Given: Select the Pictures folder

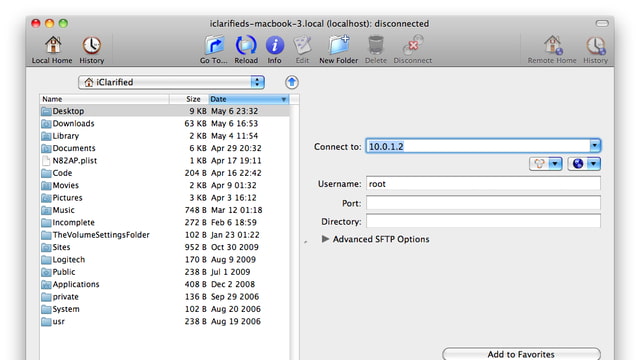Looking at the screenshot, I should (x=164, y=198).
